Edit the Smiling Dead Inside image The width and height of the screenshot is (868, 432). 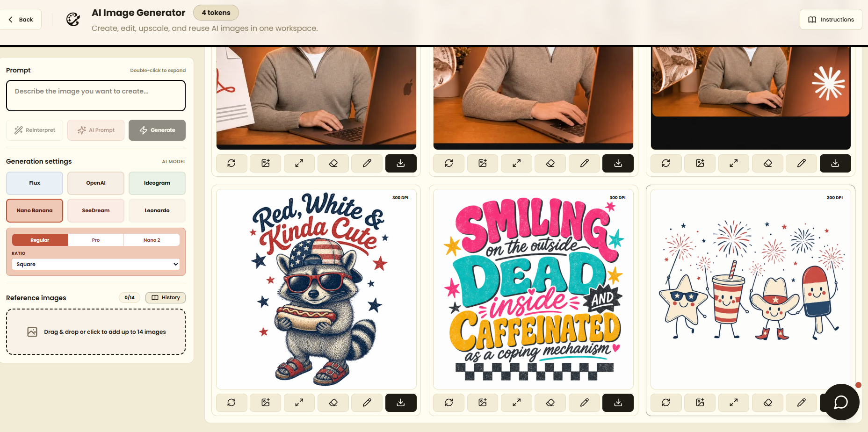coord(585,403)
